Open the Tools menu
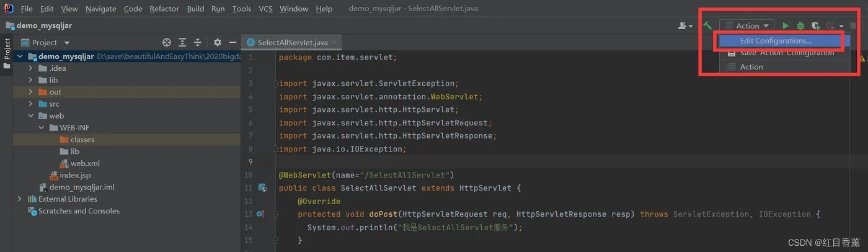 pos(242,9)
